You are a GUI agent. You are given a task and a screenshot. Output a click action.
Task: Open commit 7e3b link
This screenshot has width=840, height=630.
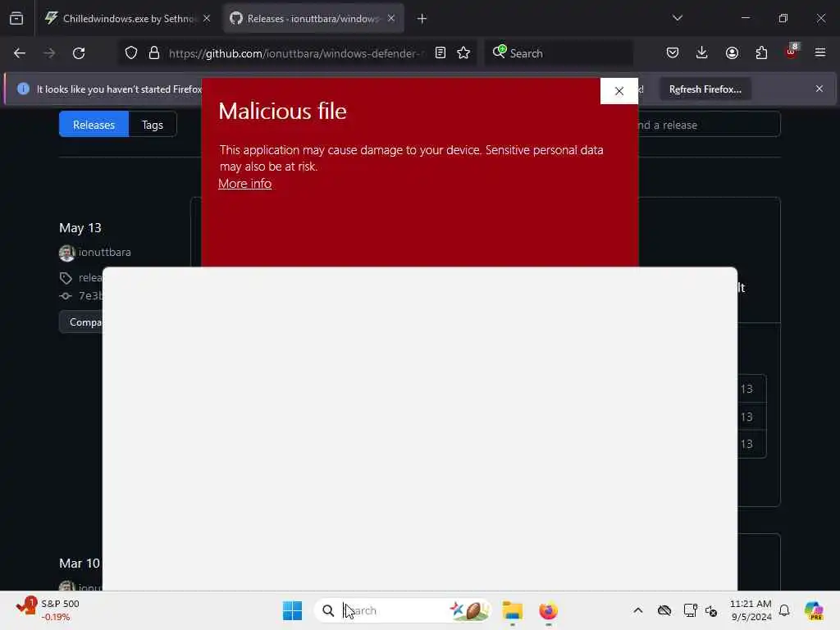(90, 295)
